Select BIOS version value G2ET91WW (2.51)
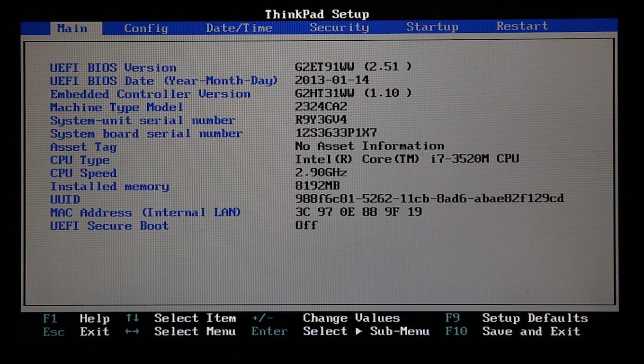The image size is (644, 364). point(353,66)
